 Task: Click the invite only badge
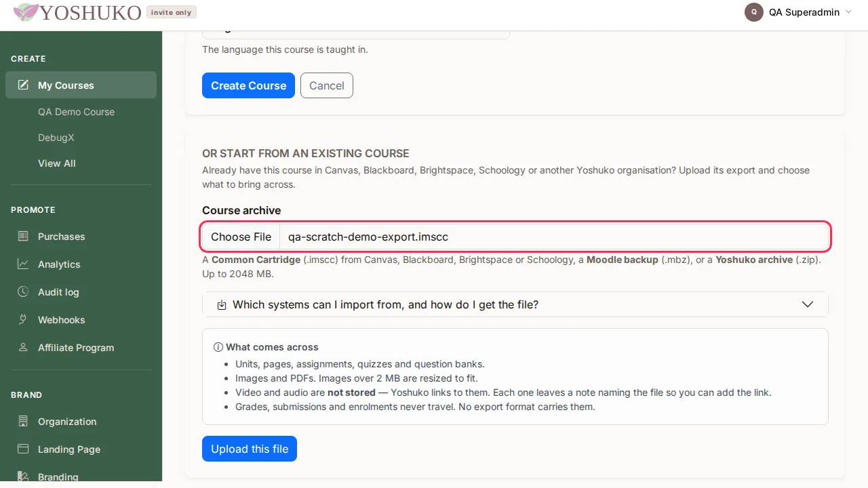tap(172, 12)
